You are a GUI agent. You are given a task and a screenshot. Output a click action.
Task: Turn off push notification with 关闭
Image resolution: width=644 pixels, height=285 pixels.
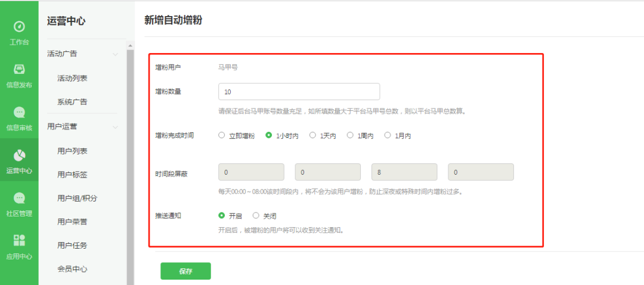pyautogui.click(x=256, y=215)
